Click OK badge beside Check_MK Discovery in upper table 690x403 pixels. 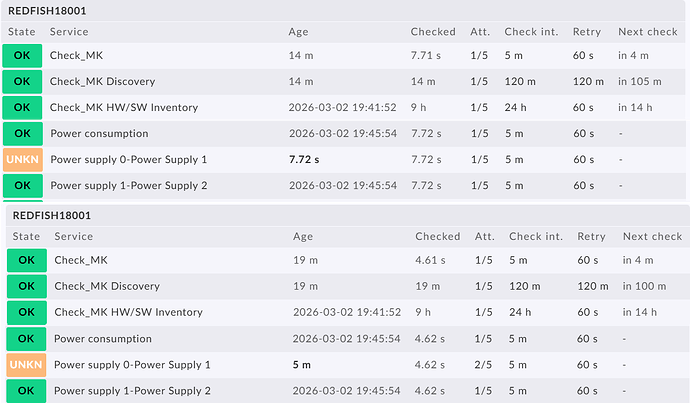click(x=22, y=81)
